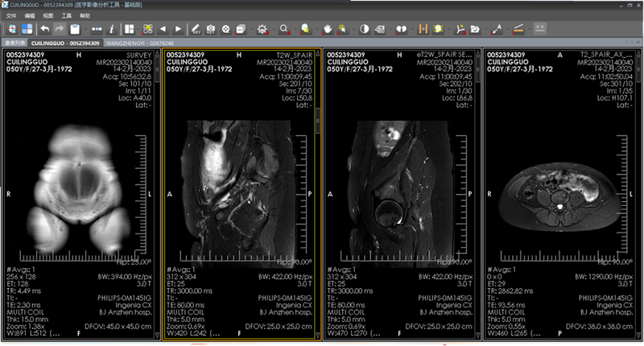644x346 pixels.
Task: Select the yellow magnifying glass tool
Action: click(305, 29)
